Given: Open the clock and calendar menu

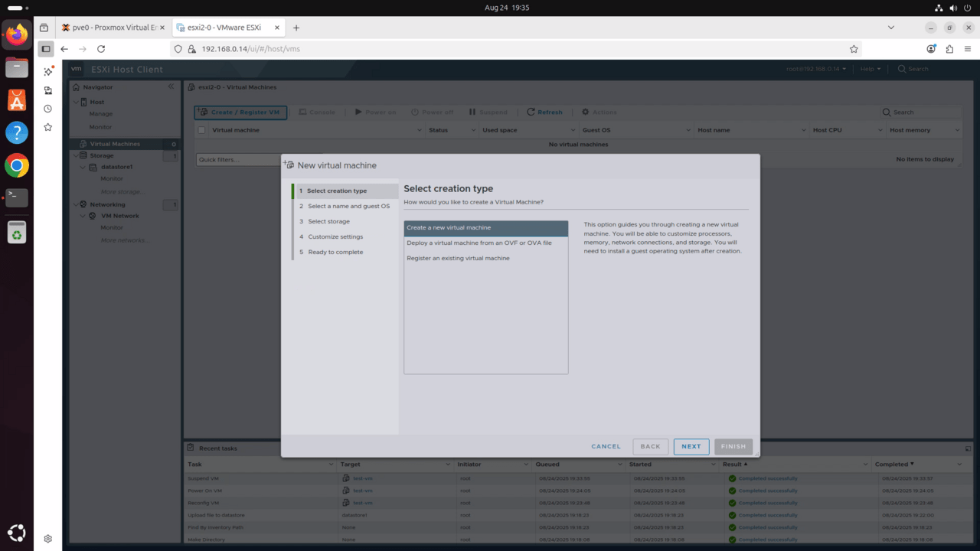Looking at the screenshot, I should (507, 8).
